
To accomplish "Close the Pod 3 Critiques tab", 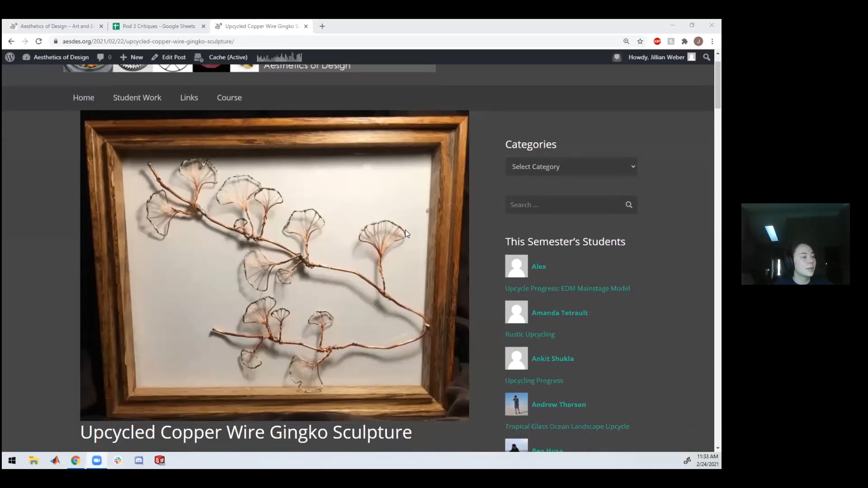I will point(203,26).
